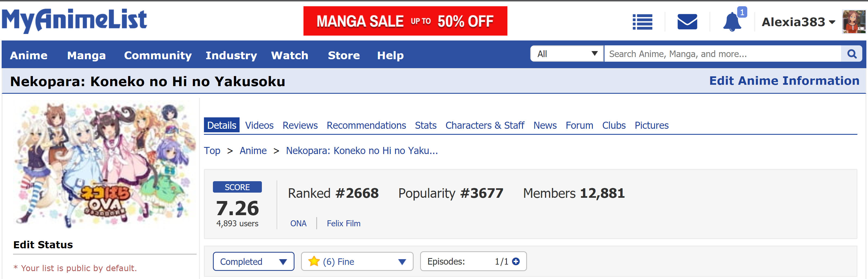
Task: Click the Felix Film studio link
Action: coord(343,224)
